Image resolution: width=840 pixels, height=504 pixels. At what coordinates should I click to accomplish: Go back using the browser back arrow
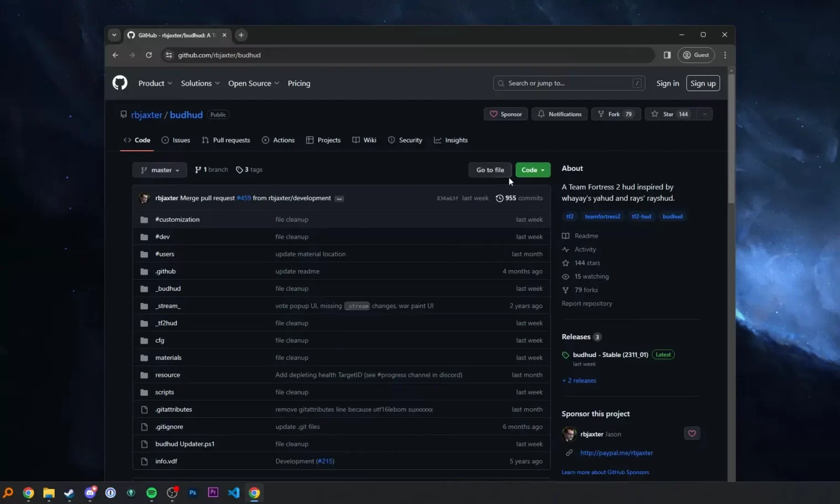(116, 55)
